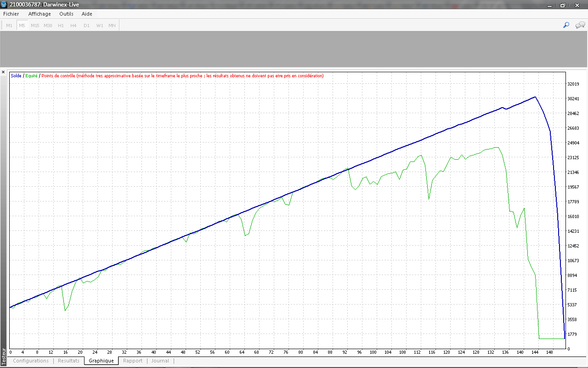Viewport: 588px width, 368px height.
Task: Open the chat bubbles icon
Action: point(580,25)
